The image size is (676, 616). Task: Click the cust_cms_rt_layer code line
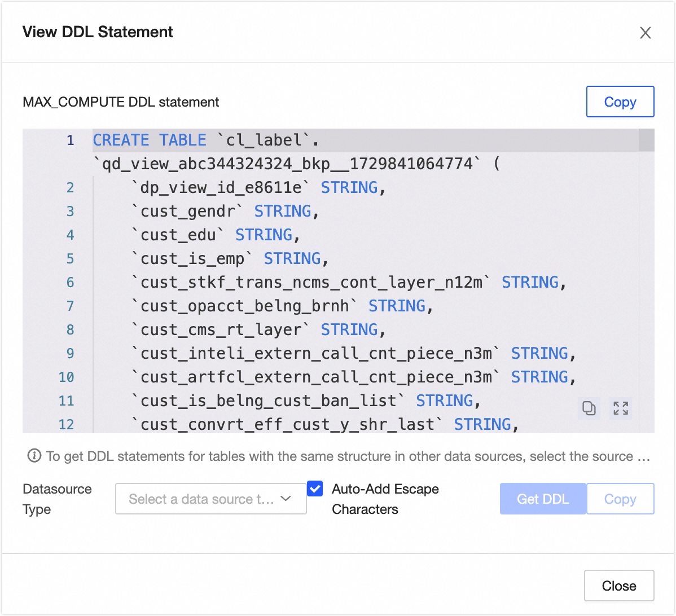221,330
